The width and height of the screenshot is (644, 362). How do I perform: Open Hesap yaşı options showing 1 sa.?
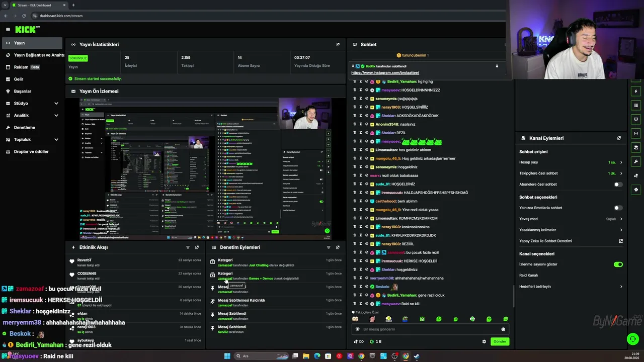[571, 162]
